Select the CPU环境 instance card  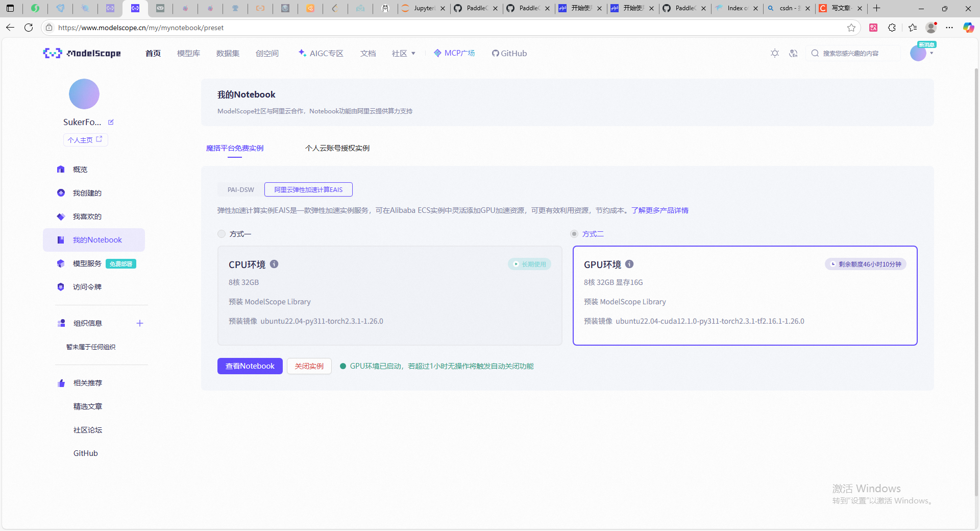(x=389, y=296)
